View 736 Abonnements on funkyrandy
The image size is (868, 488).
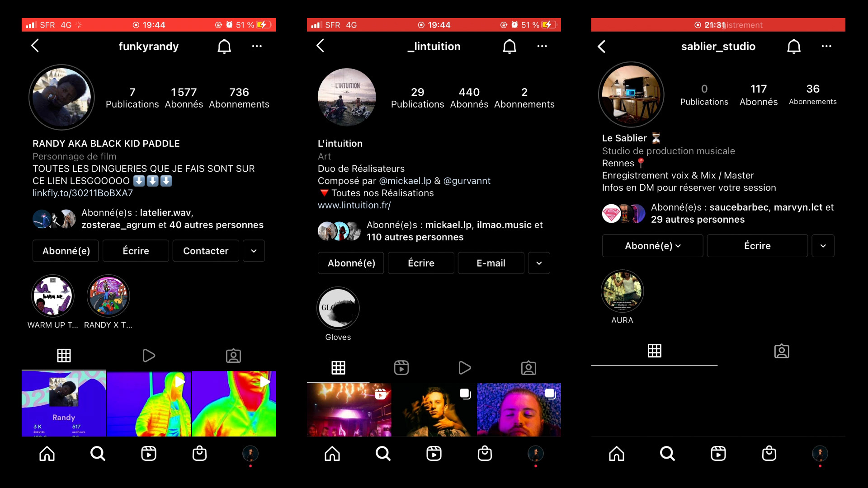[239, 98]
